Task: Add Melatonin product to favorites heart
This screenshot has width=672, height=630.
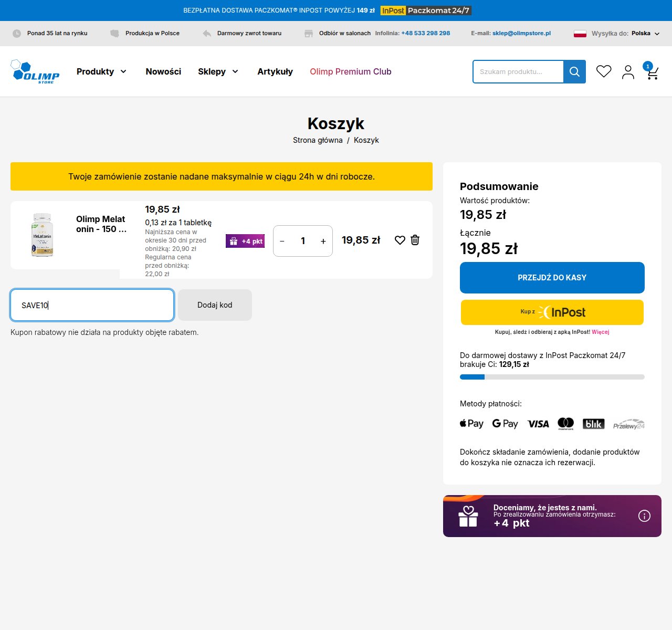Action: tap(400, 240)
